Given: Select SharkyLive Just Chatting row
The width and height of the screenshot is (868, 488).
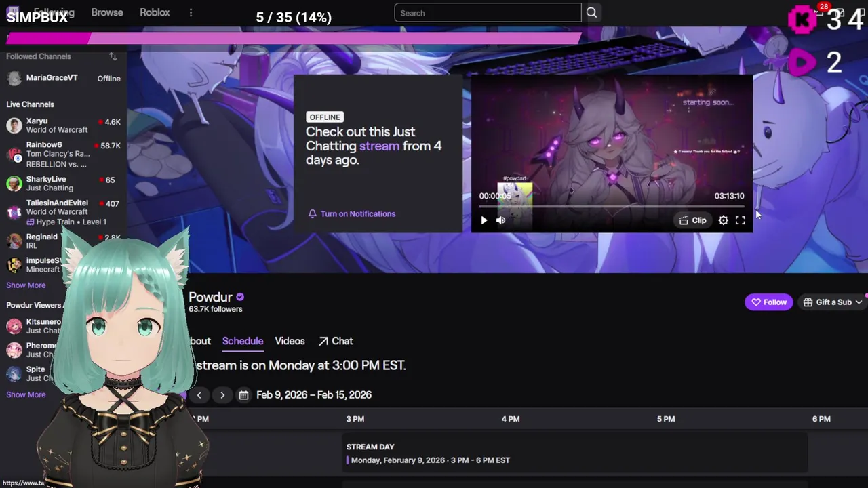Looking at the screenshot, I should point(64,183).
